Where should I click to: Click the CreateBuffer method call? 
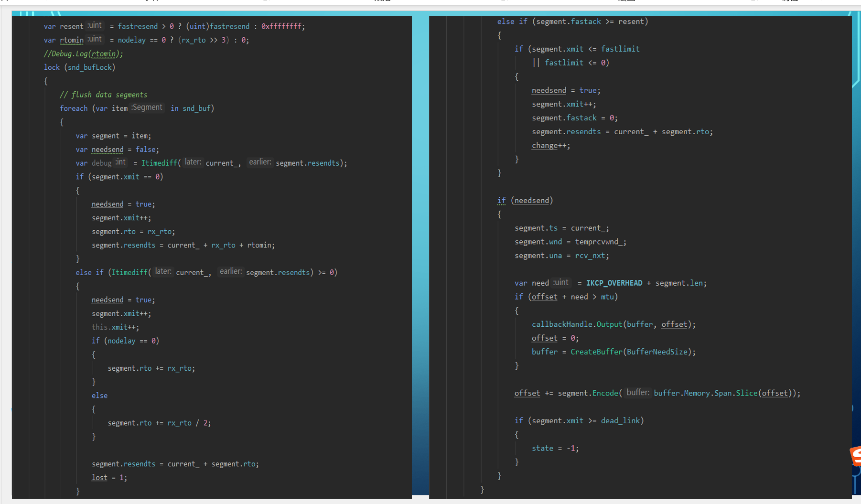tap(596, 352)
